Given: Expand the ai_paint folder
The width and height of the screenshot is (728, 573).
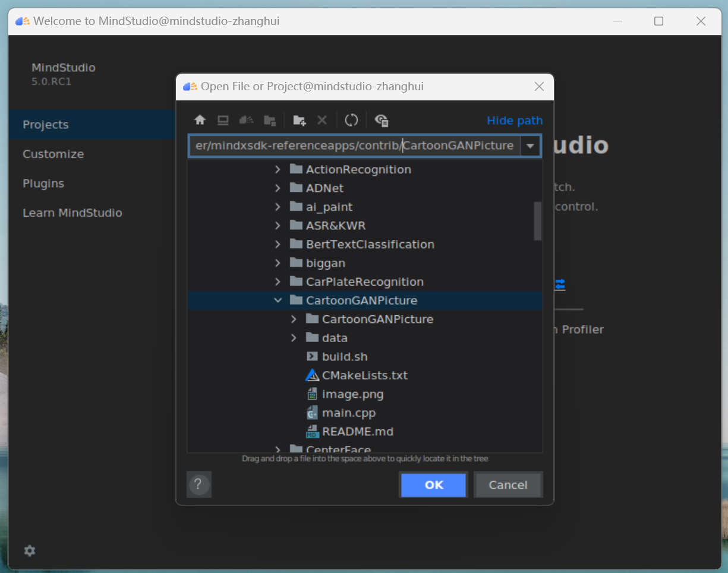Looking at the screenshot, I should point(278,207).
